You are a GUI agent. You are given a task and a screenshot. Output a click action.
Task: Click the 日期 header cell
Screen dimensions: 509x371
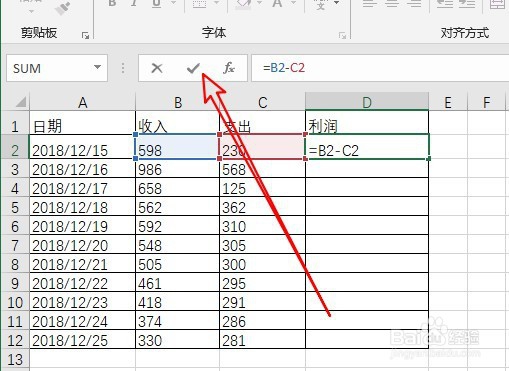83,123
